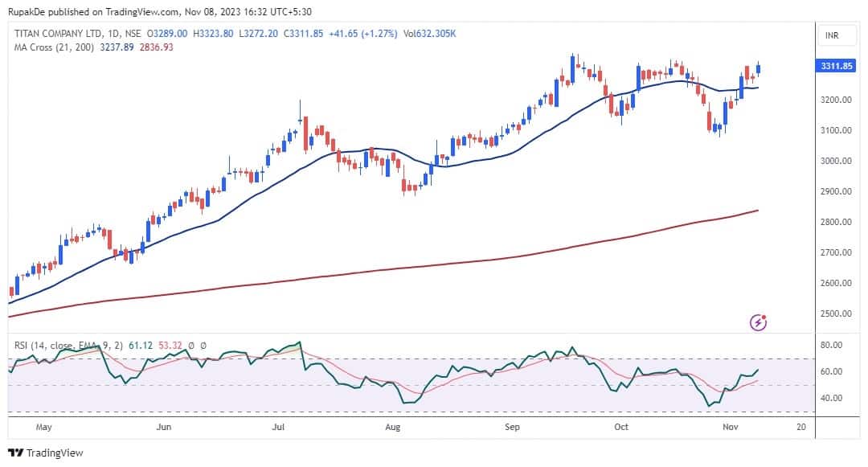This screenshot has height=467, width=868.
Task: Click the RSI EMA value 53.32
Action: point(170,346)
